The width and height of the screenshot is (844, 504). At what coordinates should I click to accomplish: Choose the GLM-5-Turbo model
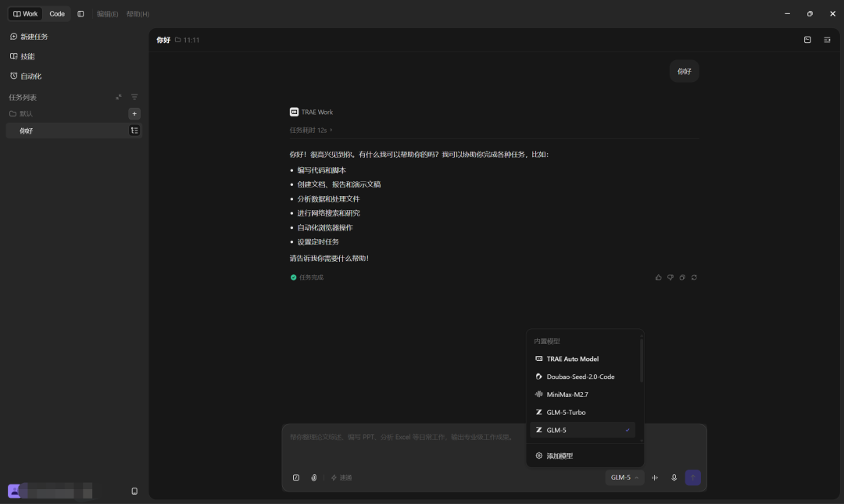(x=583, y=413)
